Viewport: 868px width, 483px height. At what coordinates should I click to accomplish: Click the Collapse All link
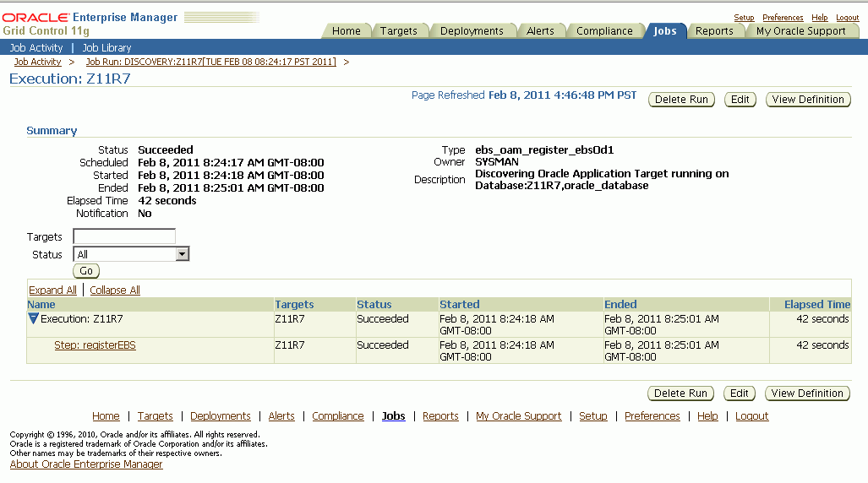(115, 290)
